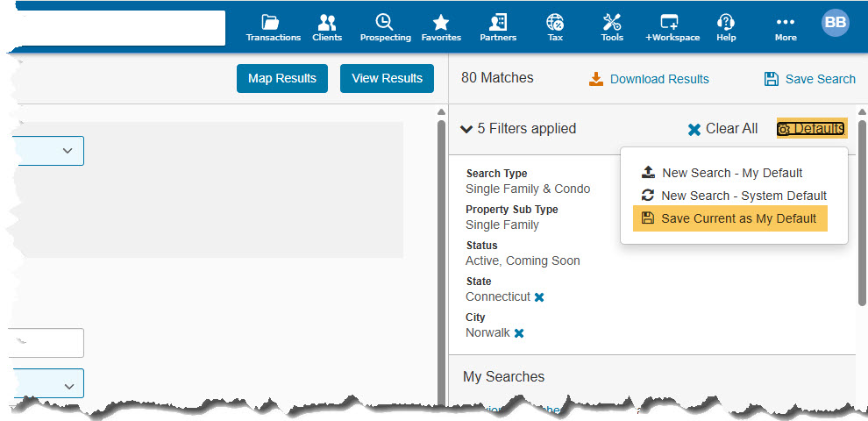
Task: Click the left panel scrollbar up arrow
Action: [441, 112]
